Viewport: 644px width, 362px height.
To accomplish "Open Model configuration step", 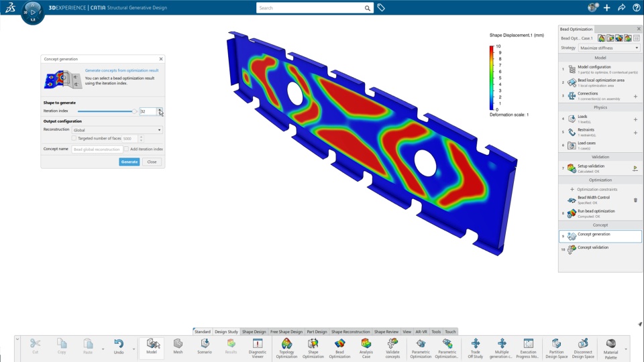I will pos(600,69).
